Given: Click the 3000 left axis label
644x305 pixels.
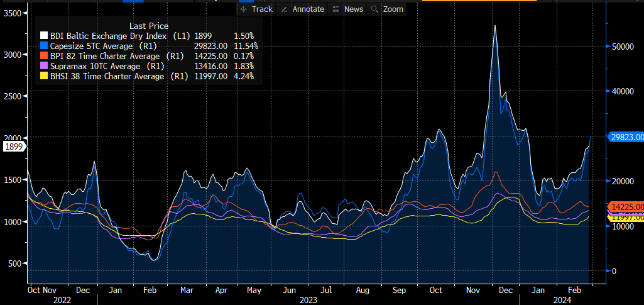Looking at the screenshot, I should pos(11,55).
